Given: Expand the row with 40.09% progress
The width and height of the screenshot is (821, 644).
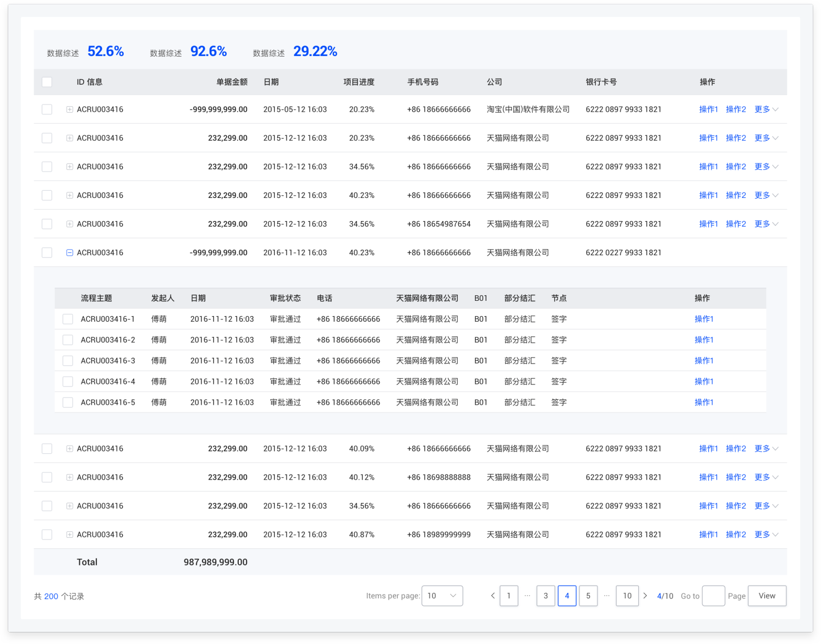Looking at the screenshot, I should [69, 449].
